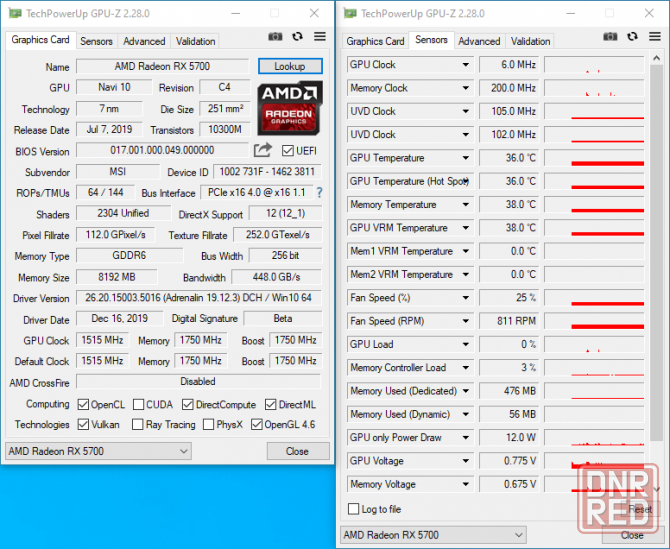
Task: Click Close button in Graphics Card window
Action: tap(298, 451)
